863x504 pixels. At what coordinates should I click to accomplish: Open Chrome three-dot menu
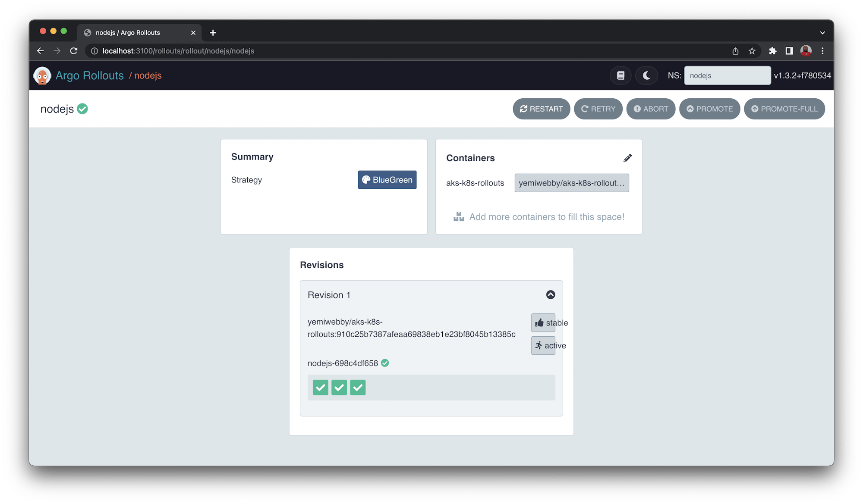[x=822, y=51]
